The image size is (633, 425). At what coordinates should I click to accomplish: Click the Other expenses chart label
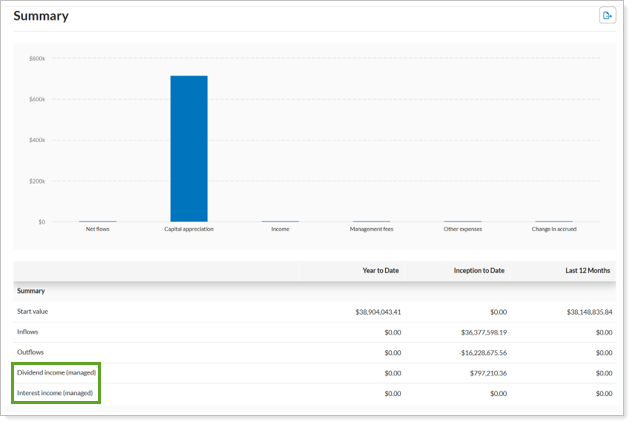click(x=463, y=229)
